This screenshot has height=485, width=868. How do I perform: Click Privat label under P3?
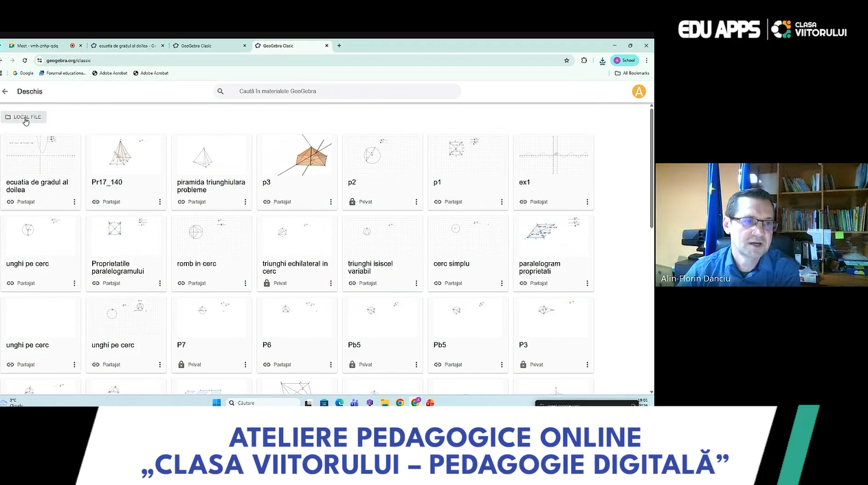point(537,365)
